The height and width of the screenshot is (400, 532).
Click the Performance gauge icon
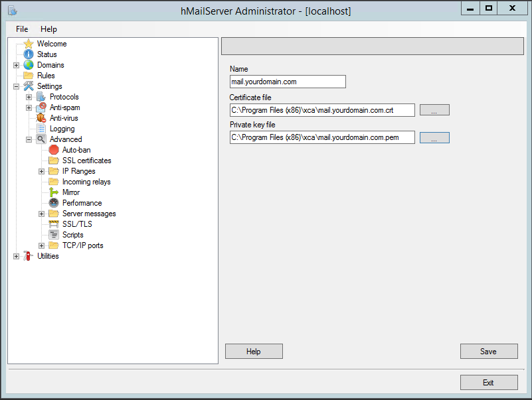54,203
